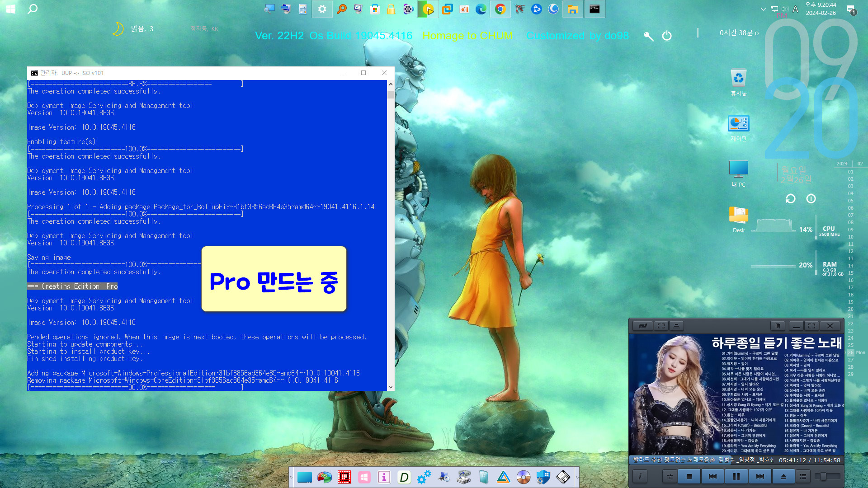Screen dimensions: 868x488
Task: Open the notification center icon
Action: tap(851, 9)
